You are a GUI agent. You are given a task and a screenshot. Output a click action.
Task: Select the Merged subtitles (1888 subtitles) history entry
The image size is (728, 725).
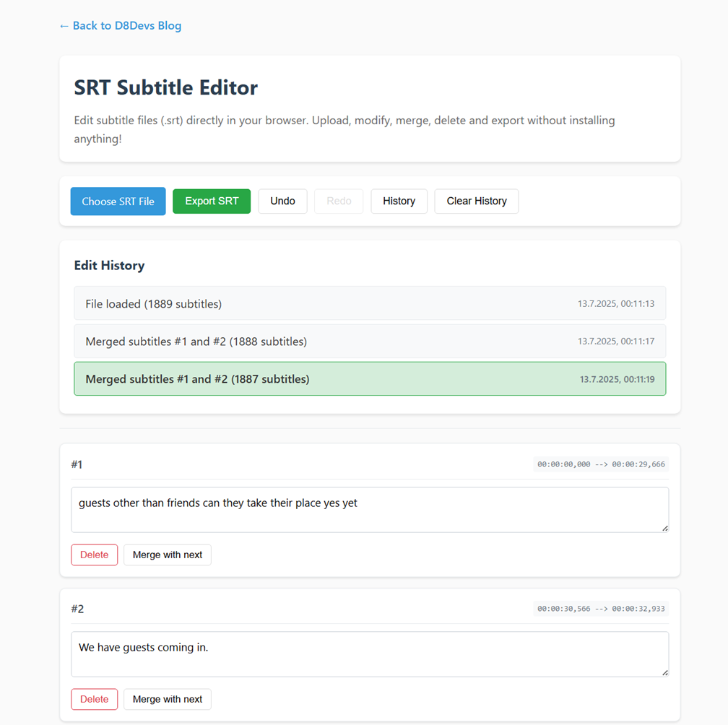[370, 341]
